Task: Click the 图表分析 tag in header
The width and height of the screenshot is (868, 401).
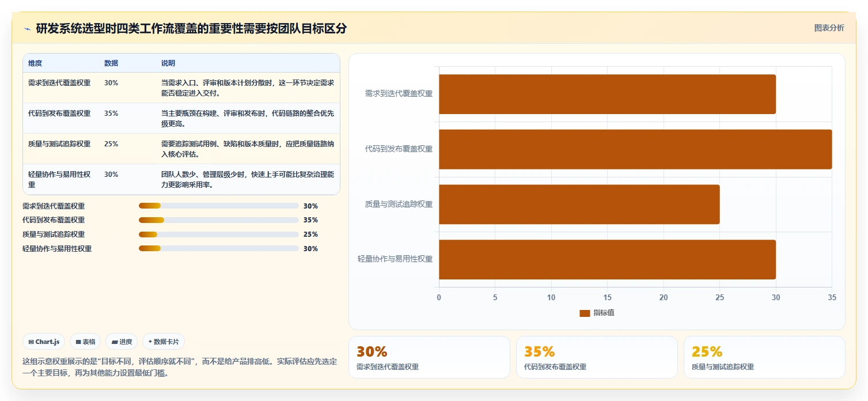Action: coord(829,28)
